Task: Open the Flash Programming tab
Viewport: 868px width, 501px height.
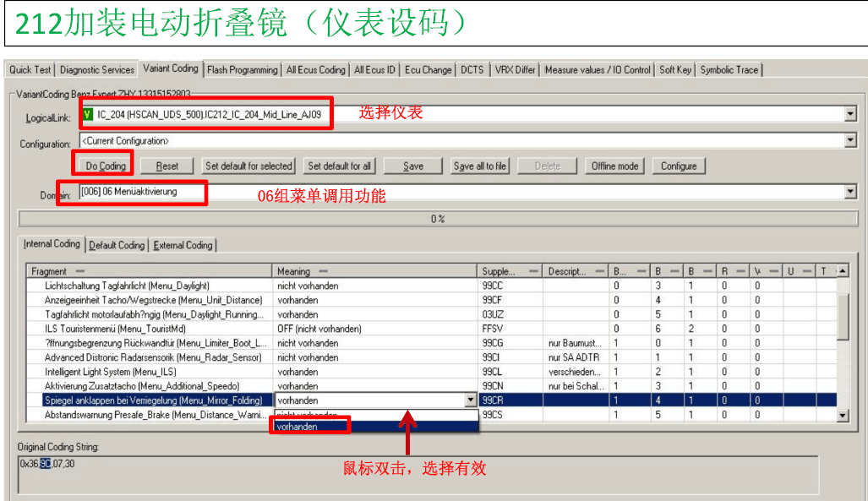Action: (242, 70)
